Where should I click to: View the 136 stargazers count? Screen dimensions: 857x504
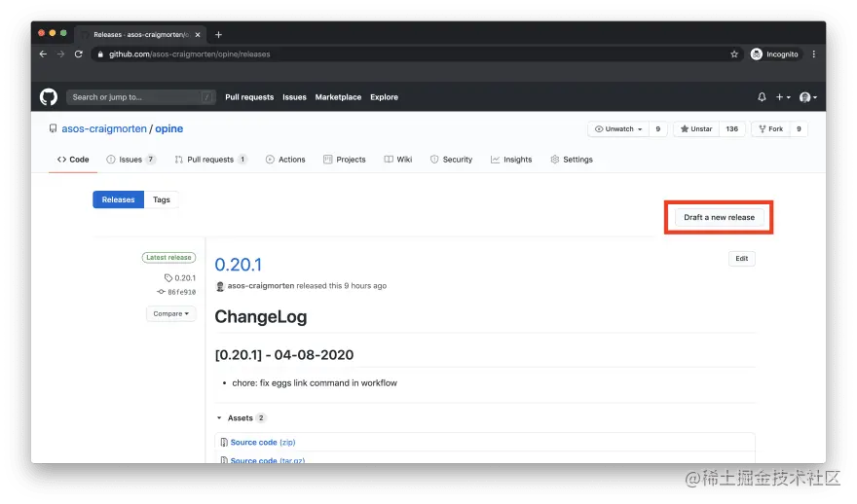coord(731,128)
